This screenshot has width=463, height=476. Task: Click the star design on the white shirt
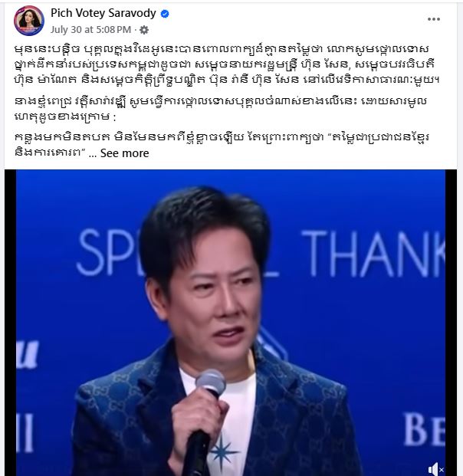pyautogui.click(x=224, y=451)
